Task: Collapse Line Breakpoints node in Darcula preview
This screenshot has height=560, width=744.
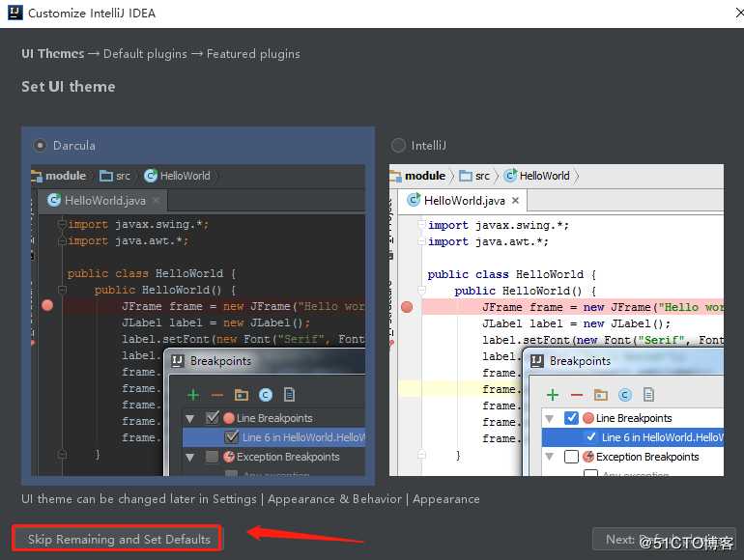Action: [x=189, y=419]
